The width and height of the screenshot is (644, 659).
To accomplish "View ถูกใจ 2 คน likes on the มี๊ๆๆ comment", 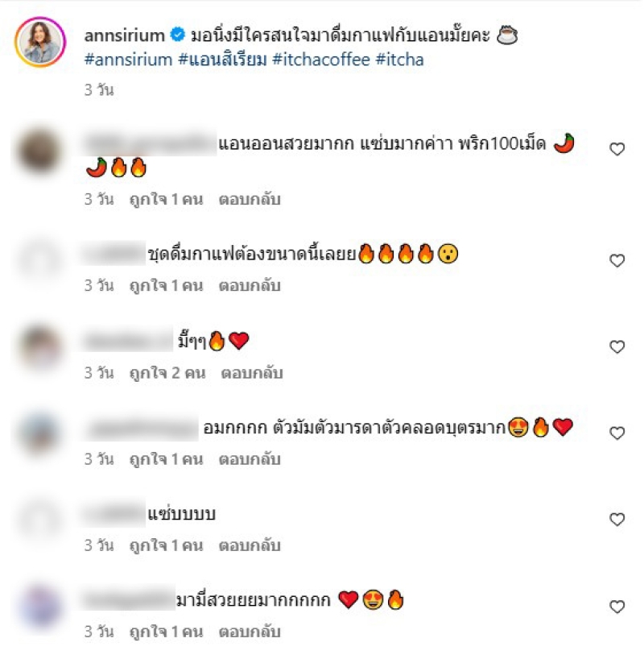I will [x=167, y=373].
